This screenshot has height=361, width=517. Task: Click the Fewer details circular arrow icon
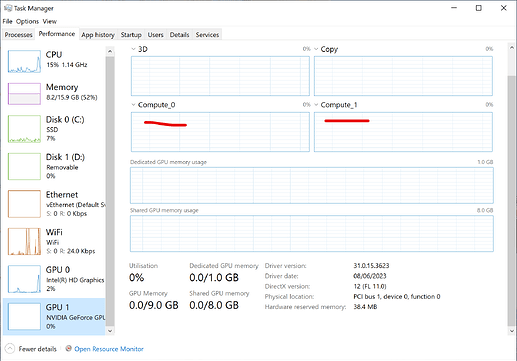(10, 349)
